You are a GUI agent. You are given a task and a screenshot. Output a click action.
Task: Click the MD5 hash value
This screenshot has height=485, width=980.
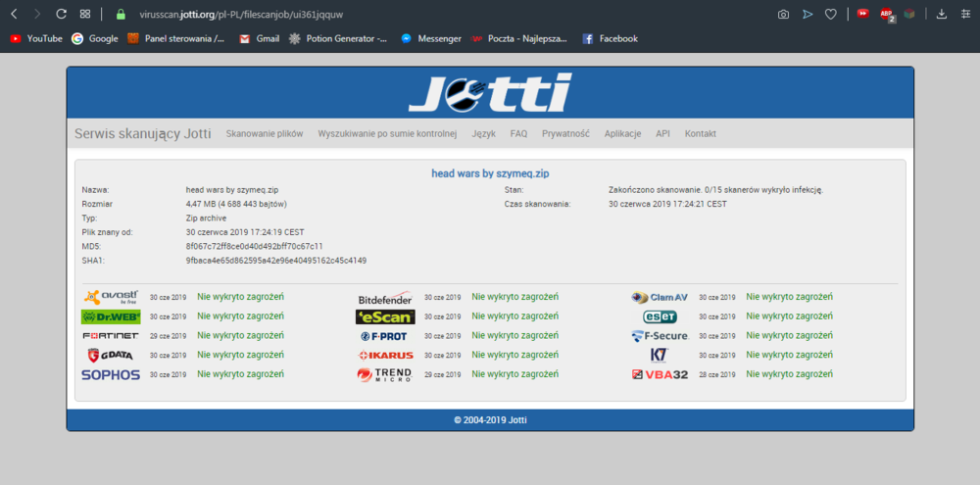pos(255,246)
